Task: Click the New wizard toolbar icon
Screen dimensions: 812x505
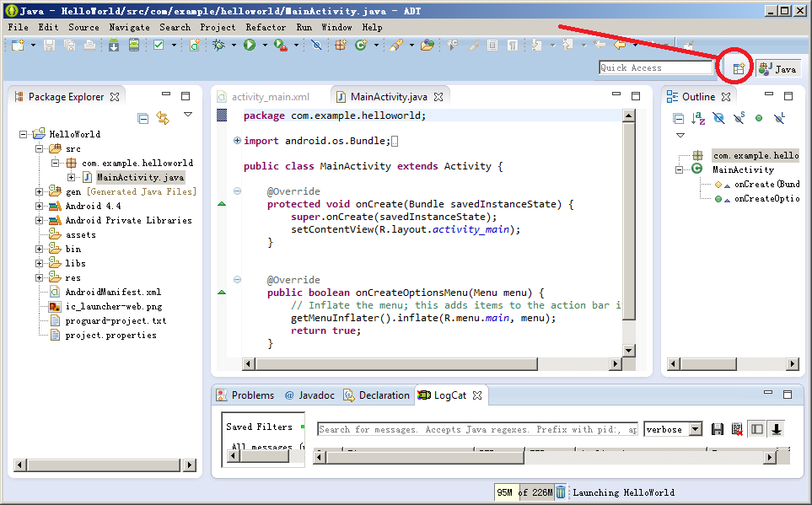Action: [x=18, y=46]
